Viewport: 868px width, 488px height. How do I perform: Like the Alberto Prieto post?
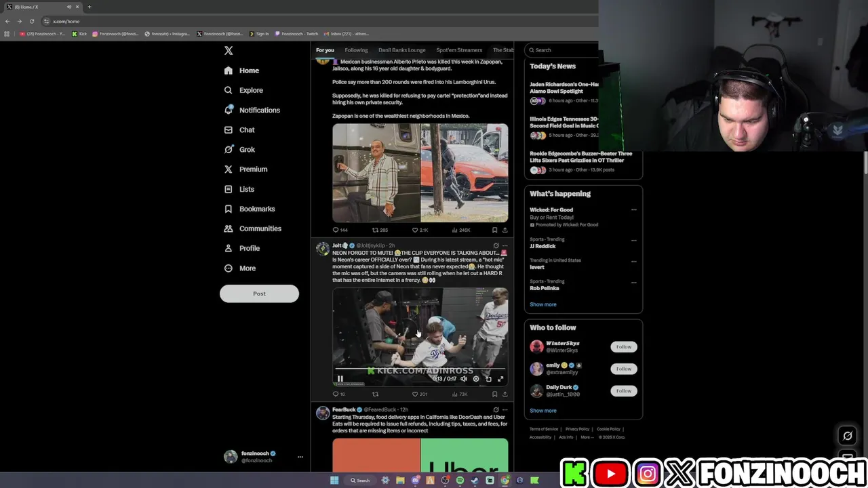420,230
